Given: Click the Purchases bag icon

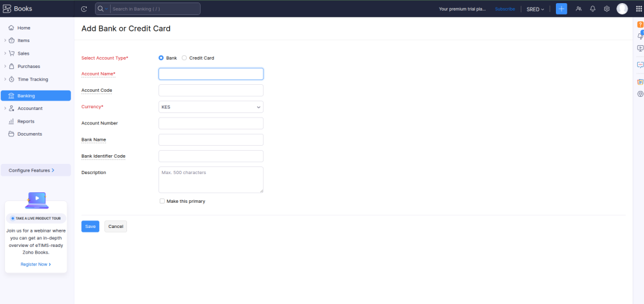Looking at the screenshot, I should 11,66.
